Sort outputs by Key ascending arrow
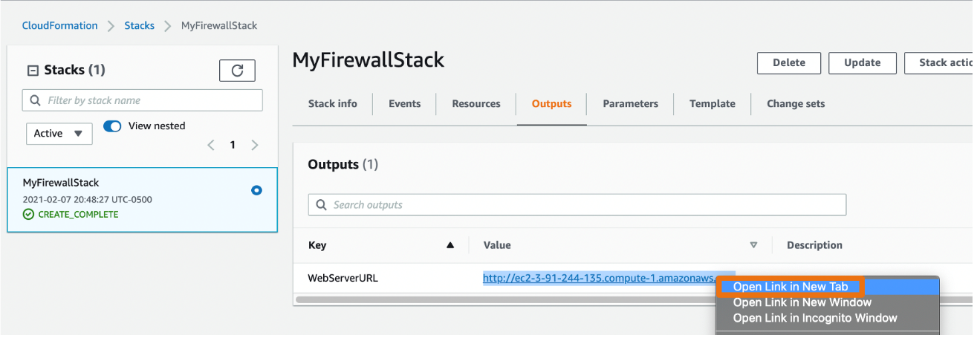Viewport: 980px width, 341px height. coord(450,245)
